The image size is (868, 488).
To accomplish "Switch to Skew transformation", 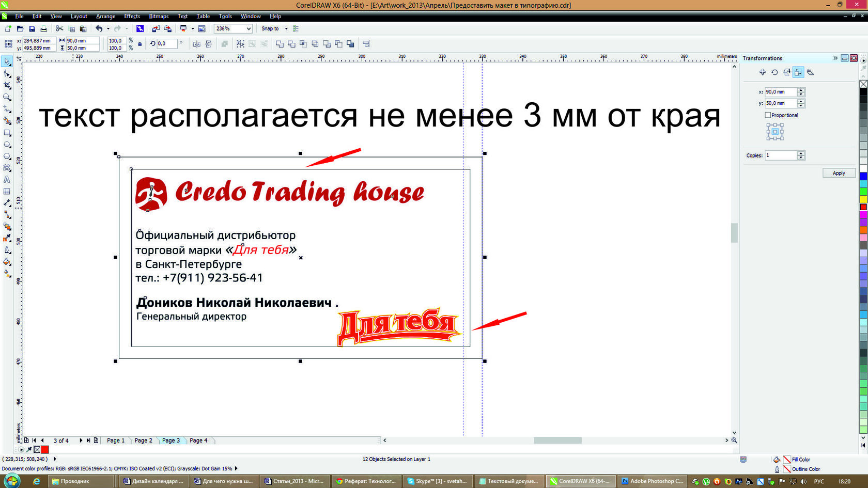I will click(x=810, y=72).
